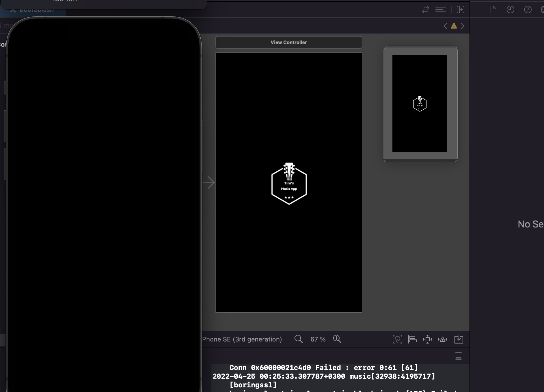The height and width of the screenshot is (392, 544).
Task: Open the Embed In menu icon
Action: pyautogui.click(x=459, y=339)
